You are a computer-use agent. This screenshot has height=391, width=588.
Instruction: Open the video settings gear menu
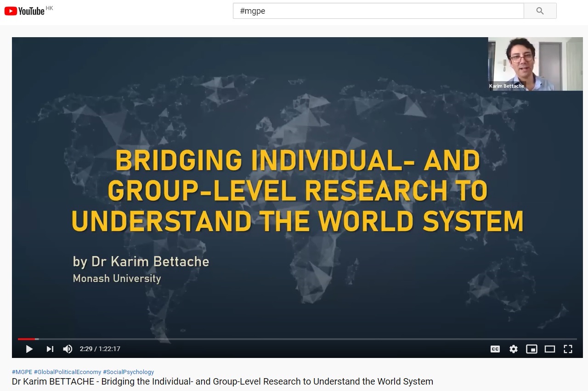pos(514,349)
